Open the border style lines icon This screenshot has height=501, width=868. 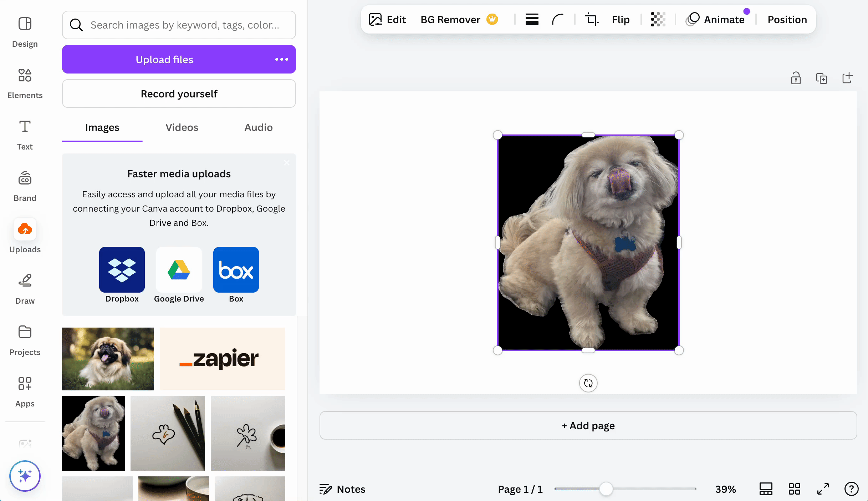click(x=532, y=19)
